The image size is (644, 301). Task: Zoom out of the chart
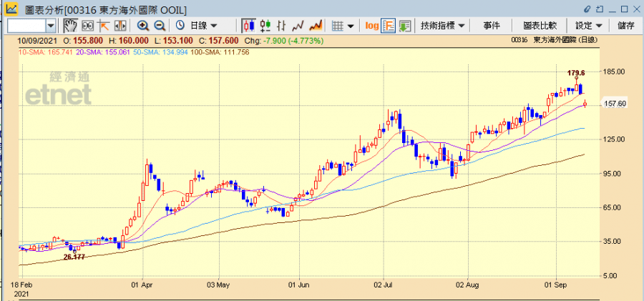(x=159, y=26)
